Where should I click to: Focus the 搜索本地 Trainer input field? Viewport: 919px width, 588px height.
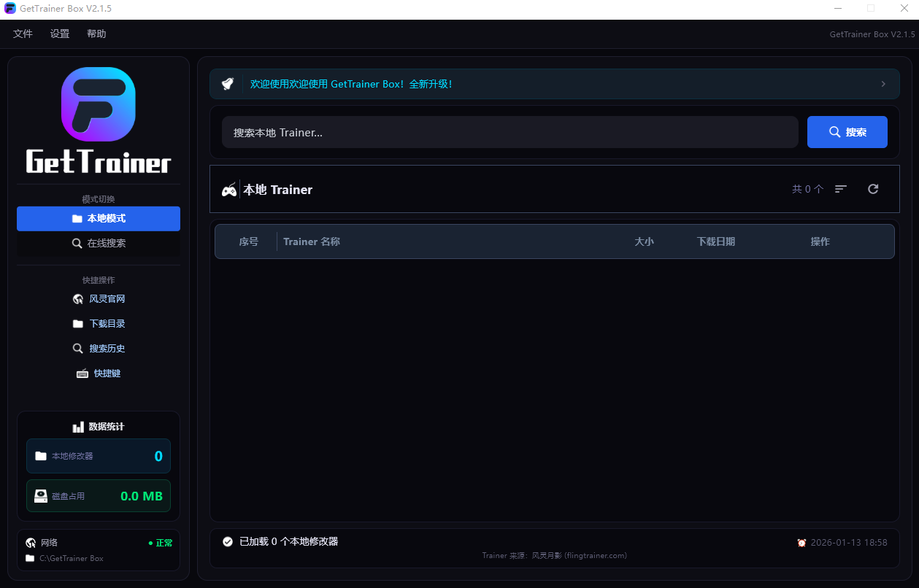pyautogui.click(x=510, y=132)
